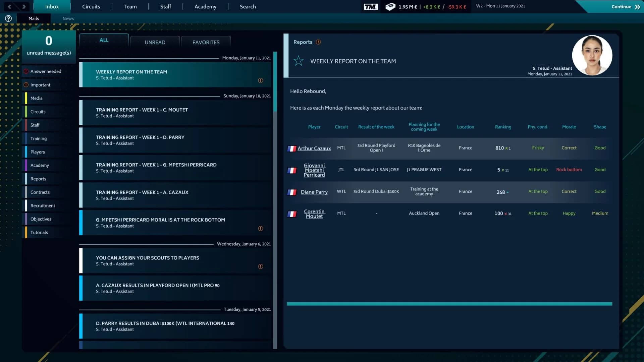
Task: Open finances via the money stack icon
Action: [x=390, y=6]
